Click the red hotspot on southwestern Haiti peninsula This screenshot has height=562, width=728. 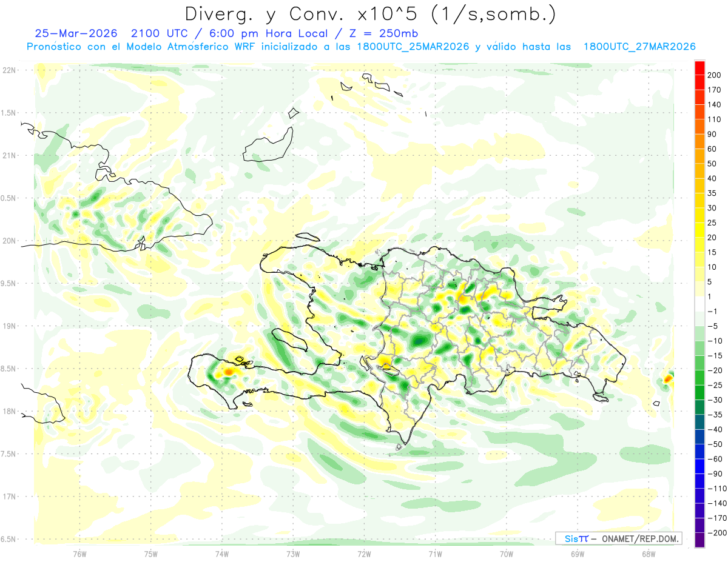[x=229, y=371]
